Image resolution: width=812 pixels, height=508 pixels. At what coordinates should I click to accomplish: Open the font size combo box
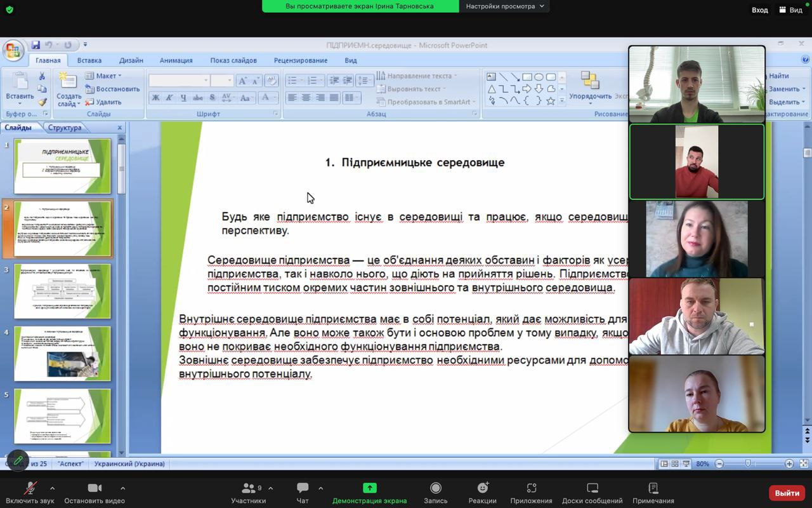(222, 81)
